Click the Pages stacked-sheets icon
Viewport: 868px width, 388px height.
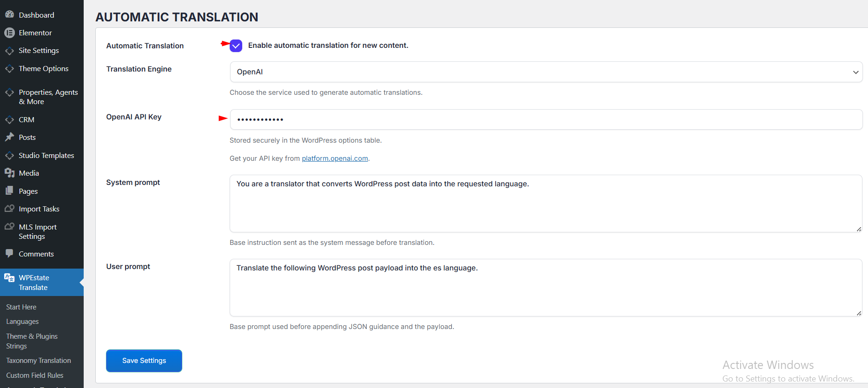point(9,191)
